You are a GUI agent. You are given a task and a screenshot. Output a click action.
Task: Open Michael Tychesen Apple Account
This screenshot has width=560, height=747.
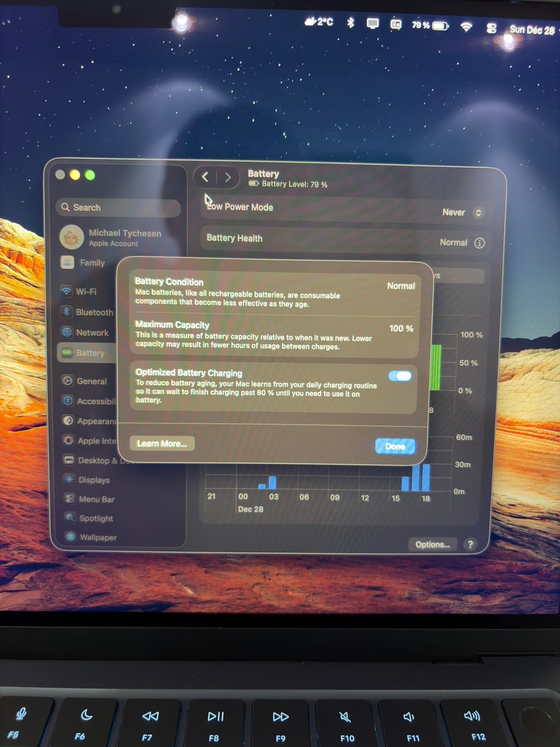point(111,238)
